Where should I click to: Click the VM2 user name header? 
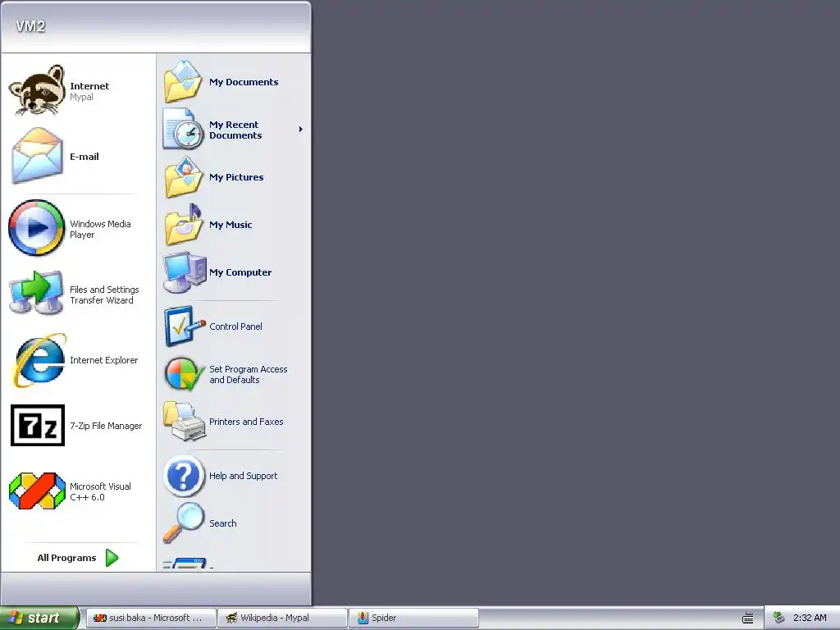30,26
